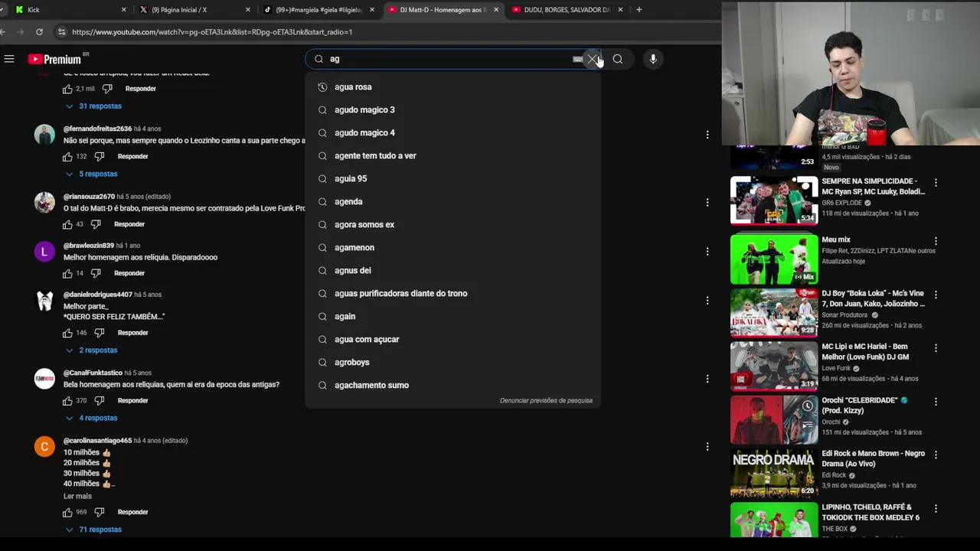Open the YouTube guide hamburger menu

click(x=9, y=59)
